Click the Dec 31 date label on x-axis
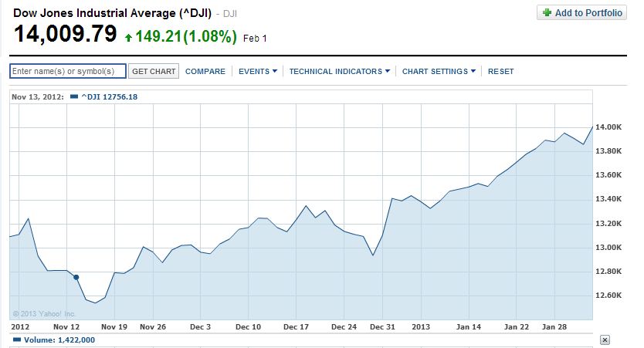The image size is (644, 348). 383,326
